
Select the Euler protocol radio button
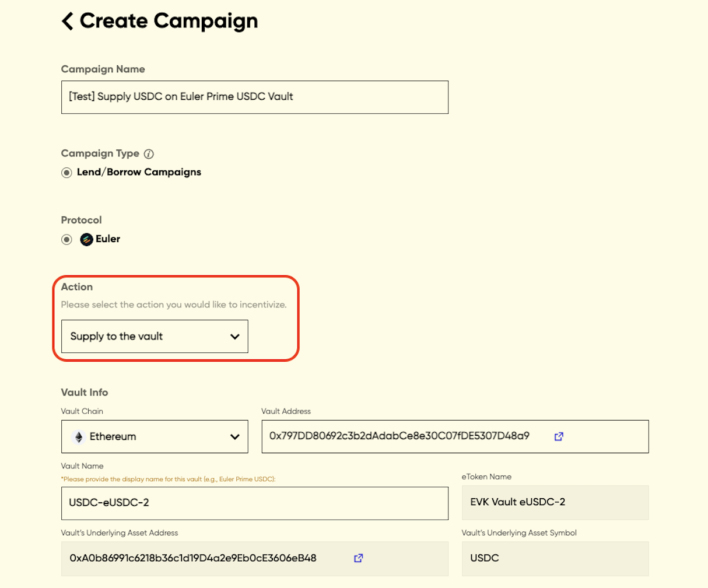point(66,239)
